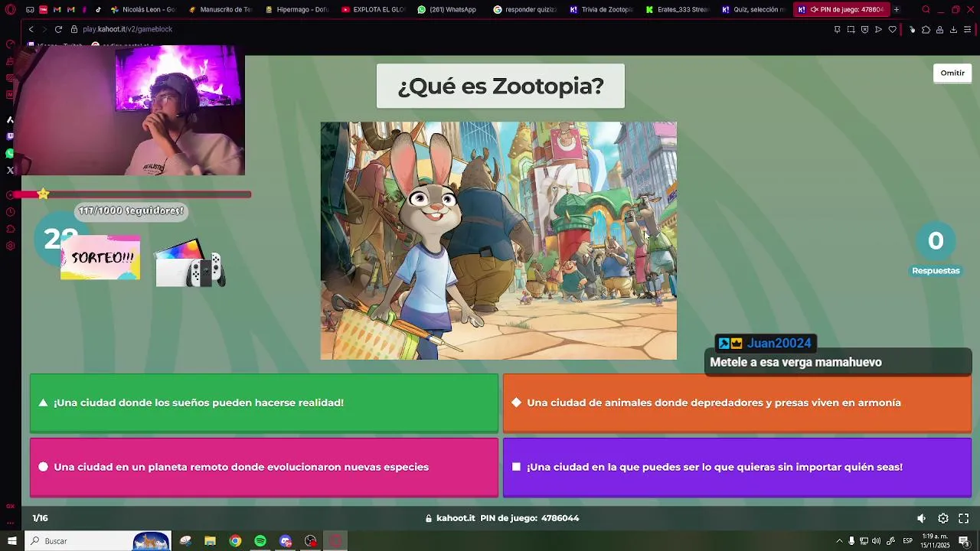The height and width of the screenshot is (551, 980).
Task: Click the system tray volume icon
Action: click(876, 541)
